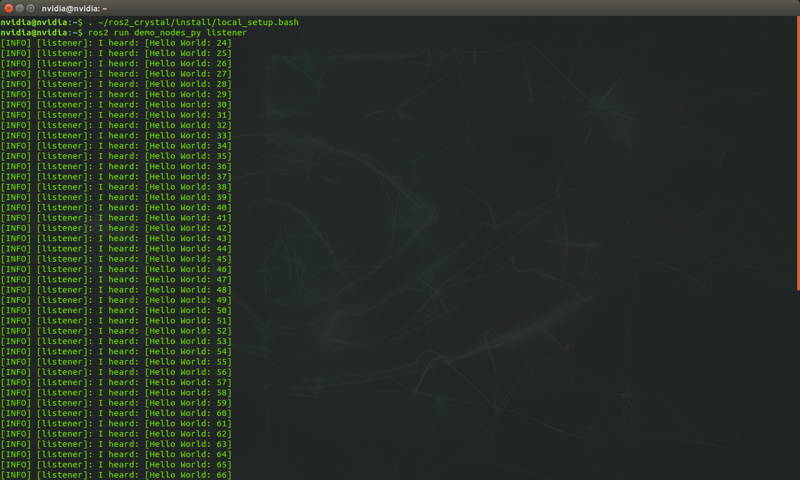The width and height of the screenshot is (800, 480).
Task: Select the line Hello World: 51
Action: click(116, 321)
